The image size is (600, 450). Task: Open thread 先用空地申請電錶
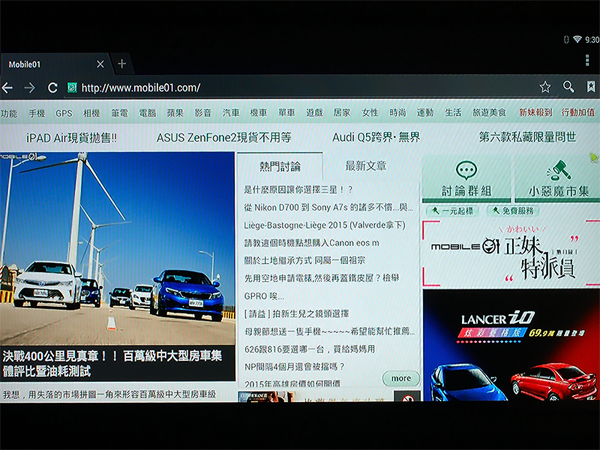[321, 278]
